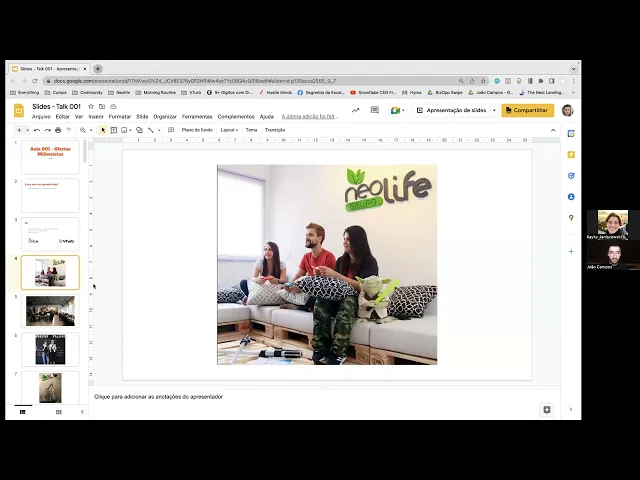Viewport: 640px width, 480px height.
Task: Star the Slides - Talk 001 presentation
Action: tap(91, 107)
